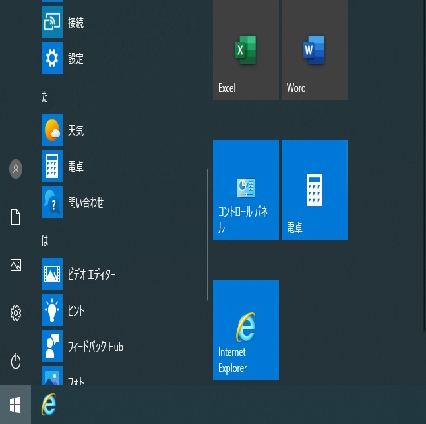Image resolution: width=426 pixels, height=424 pixels.
Task: Open the コントロール パネル tile
Action: (246, 190)
